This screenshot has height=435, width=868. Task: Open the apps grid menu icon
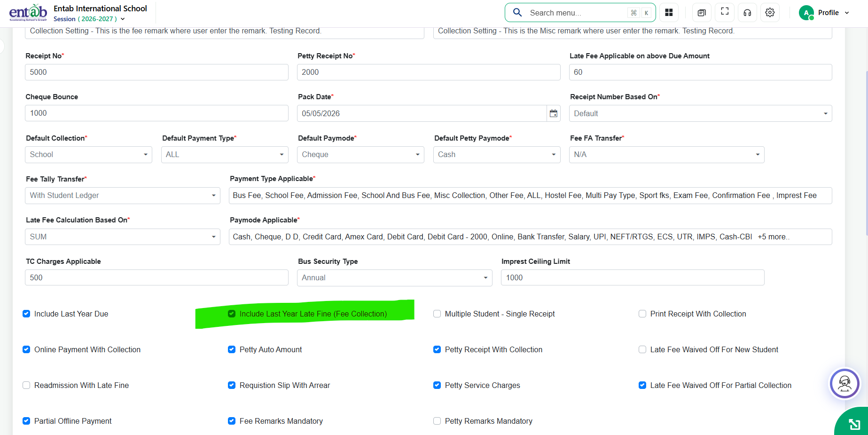[x=669, y=13]
